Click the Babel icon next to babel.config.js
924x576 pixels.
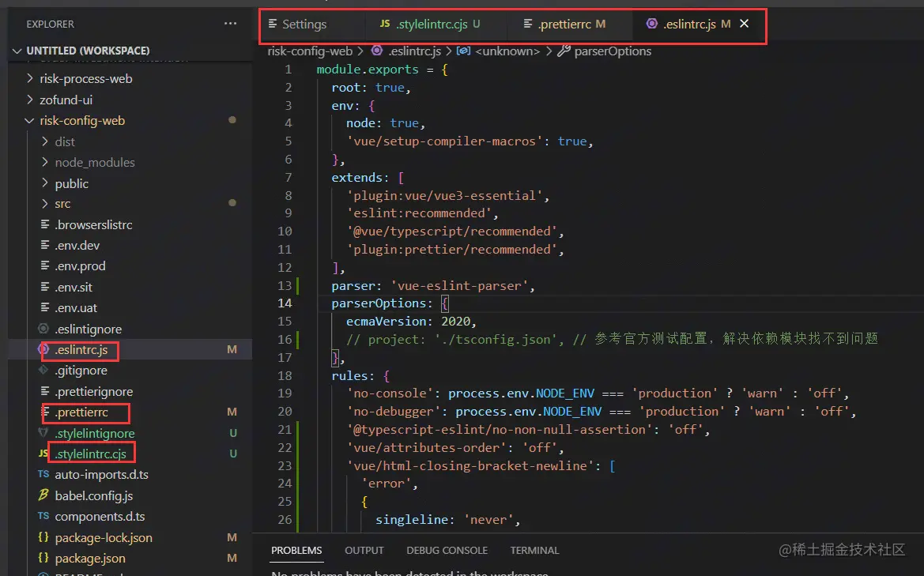click(43, 496)
